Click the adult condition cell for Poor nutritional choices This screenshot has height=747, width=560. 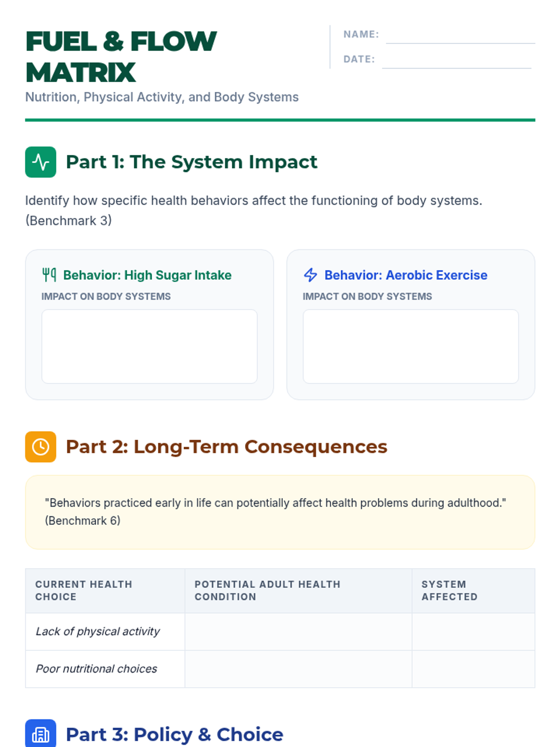(x=298, y=669)
